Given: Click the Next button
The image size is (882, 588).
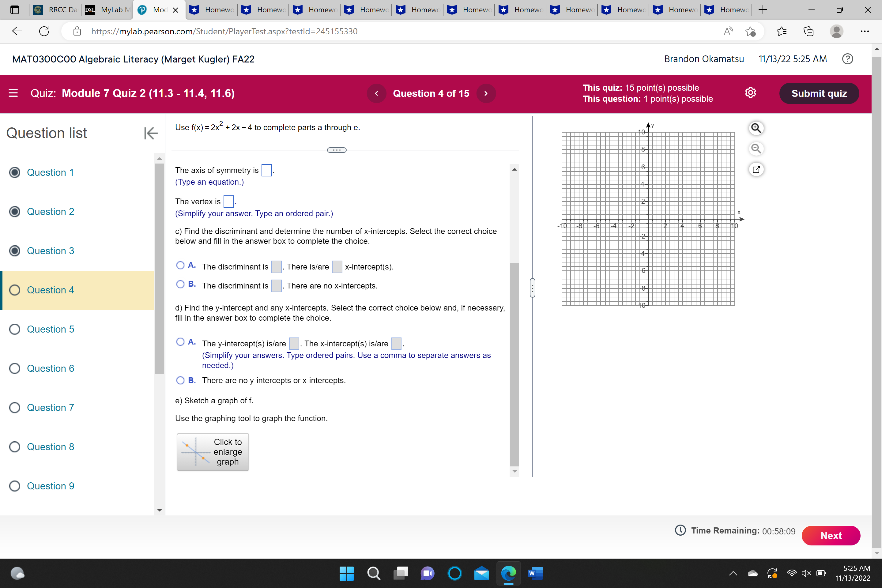Looking at the screenshot, I should tap(831, 536).
